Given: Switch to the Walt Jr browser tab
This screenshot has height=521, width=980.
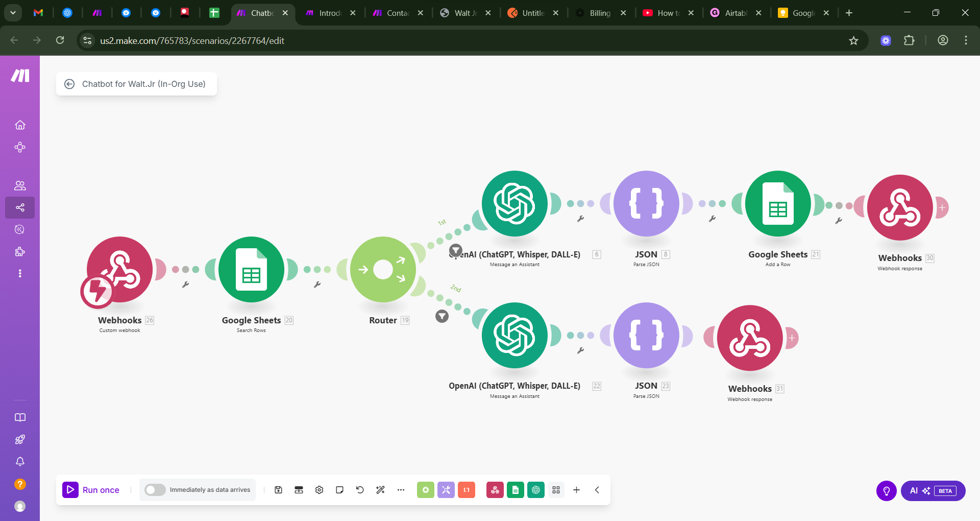Looking at the screenshot, I should [464, 13].
